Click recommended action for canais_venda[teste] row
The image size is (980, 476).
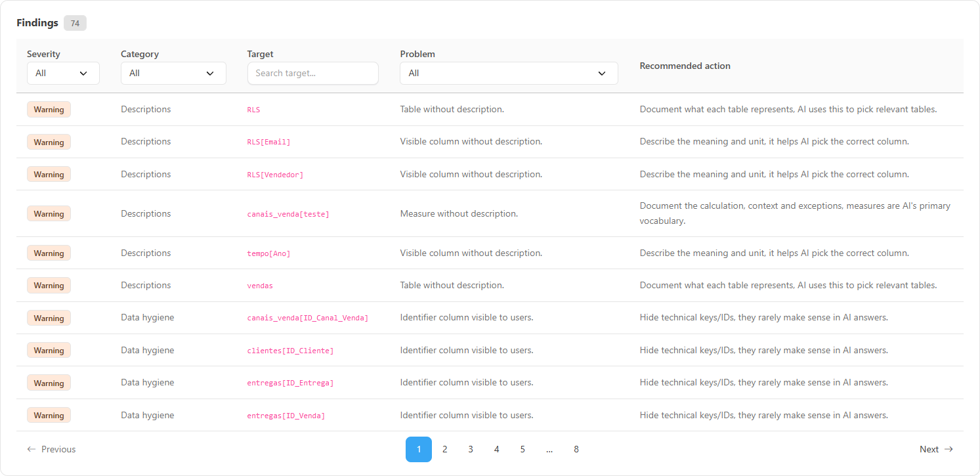coord(795,213)
